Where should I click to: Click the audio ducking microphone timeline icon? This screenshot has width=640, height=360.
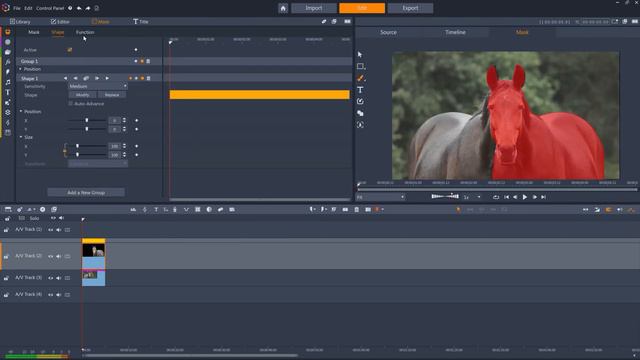click(175, 209)
